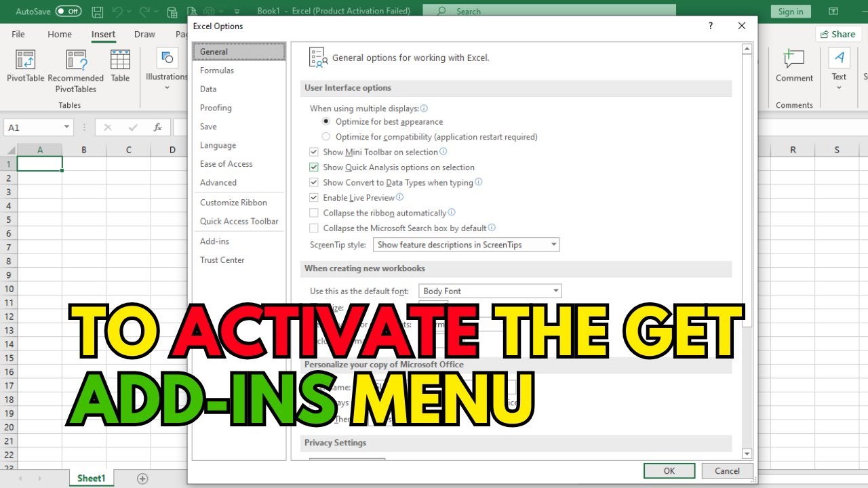The image size is (868, 488).
Task: Click column B header
Action: coord(84,150)
